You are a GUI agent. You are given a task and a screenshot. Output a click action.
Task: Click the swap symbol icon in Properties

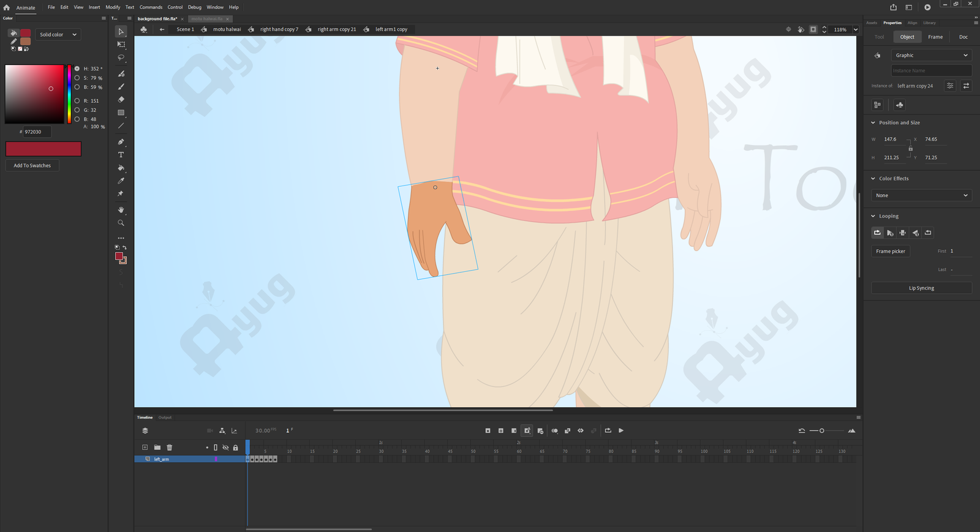[x=966, y=86]
